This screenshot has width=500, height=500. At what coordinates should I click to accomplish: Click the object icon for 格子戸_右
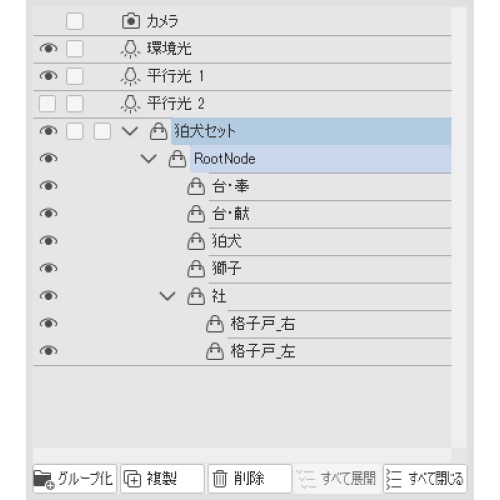[215, 324]
